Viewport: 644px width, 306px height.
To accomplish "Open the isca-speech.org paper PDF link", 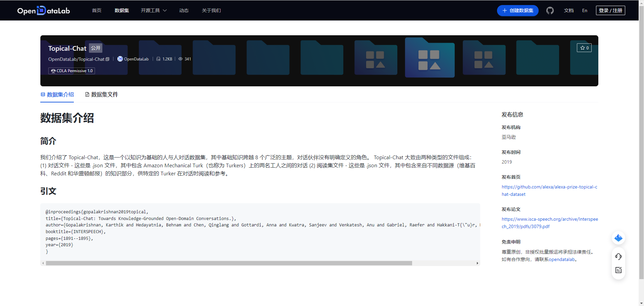I will point(550,223).
